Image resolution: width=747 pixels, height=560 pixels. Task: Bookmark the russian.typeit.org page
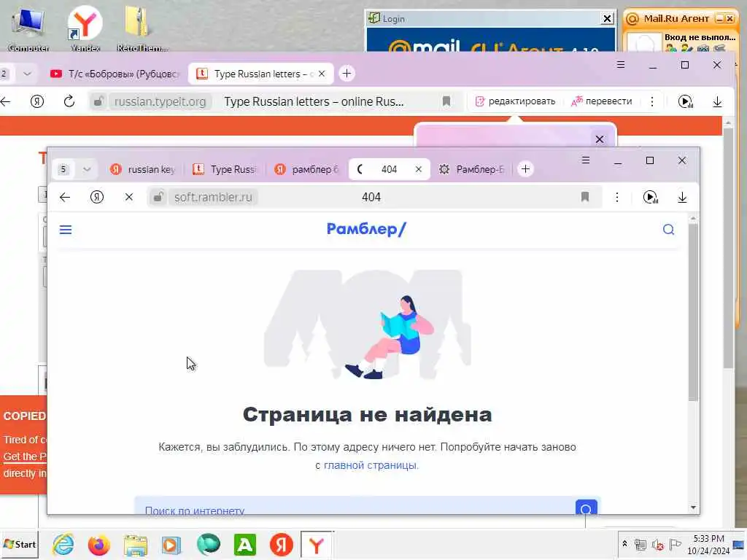446,101
